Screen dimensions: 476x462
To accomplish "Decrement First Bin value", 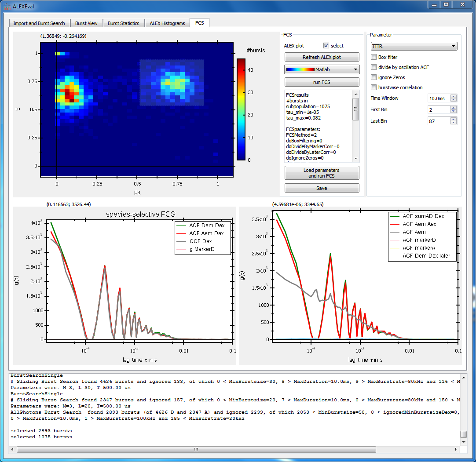I will point(454,112).
